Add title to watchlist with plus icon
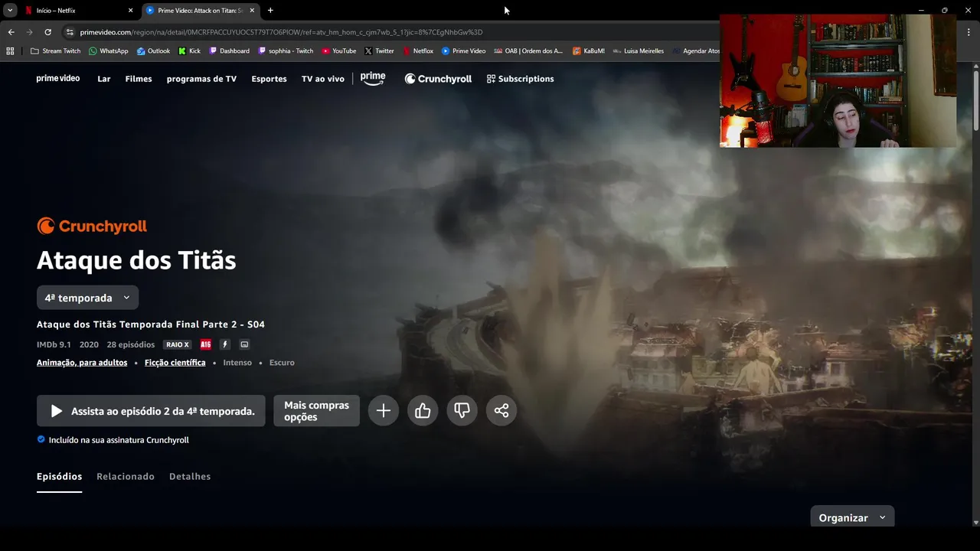Viewport: 980px width, 551px height. point(384,411)
